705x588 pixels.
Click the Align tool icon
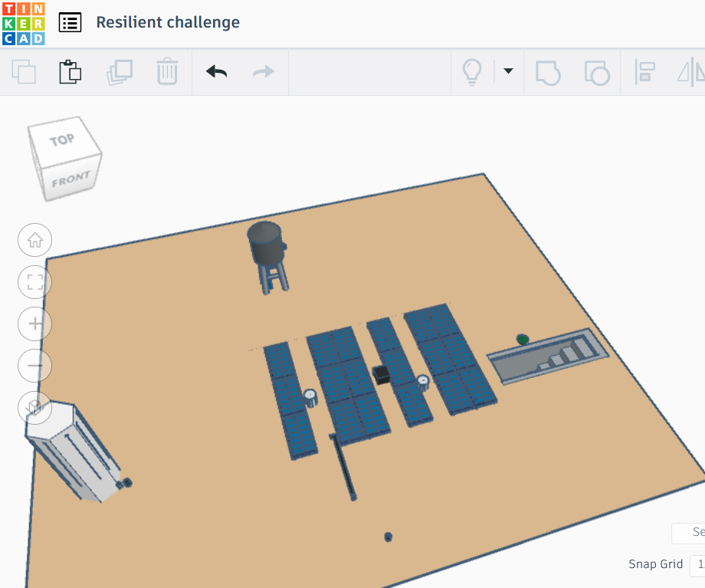(644, 71)
